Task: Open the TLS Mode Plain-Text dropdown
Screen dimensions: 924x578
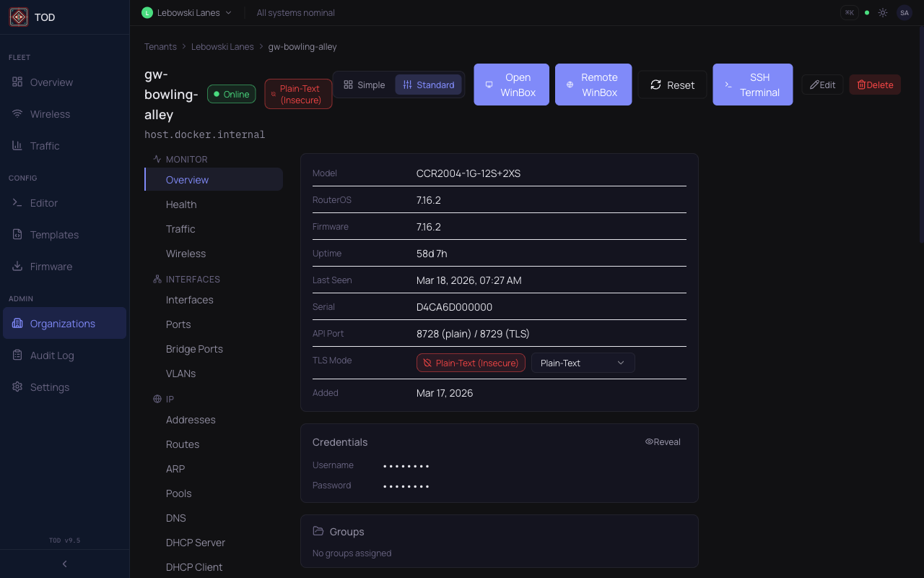Action: click(x=583, y=363)
